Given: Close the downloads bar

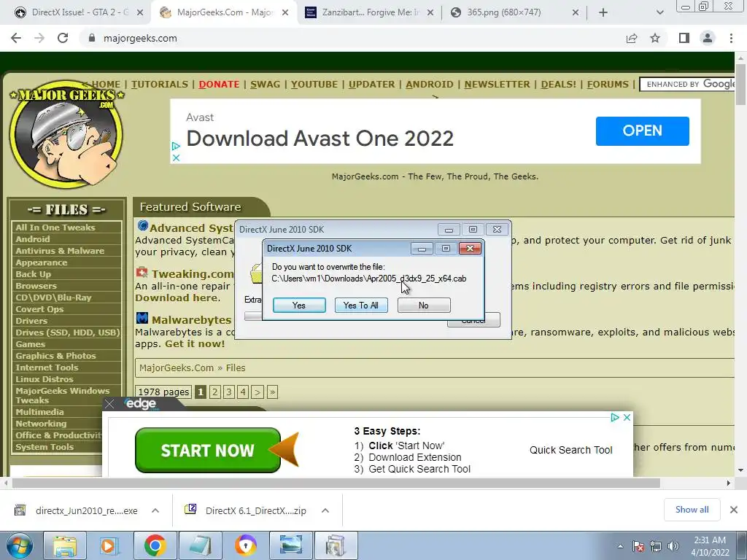Looking at the screenshot, I should tap(734, 510).
